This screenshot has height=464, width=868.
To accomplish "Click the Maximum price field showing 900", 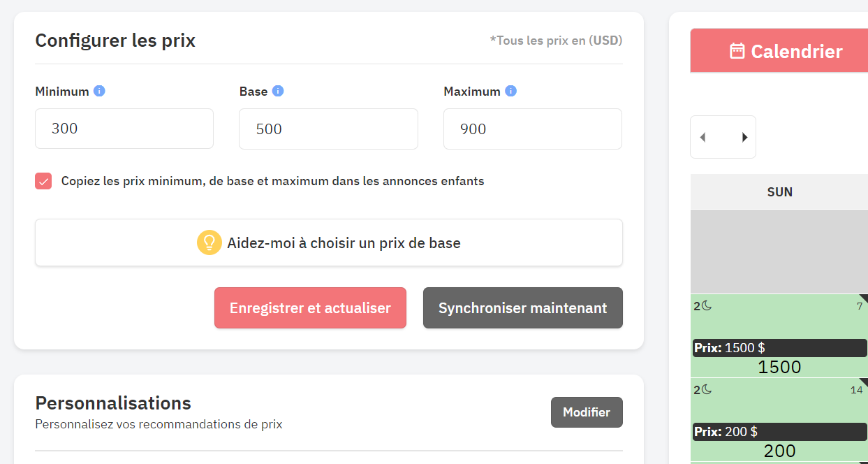I will click(533, 129).
